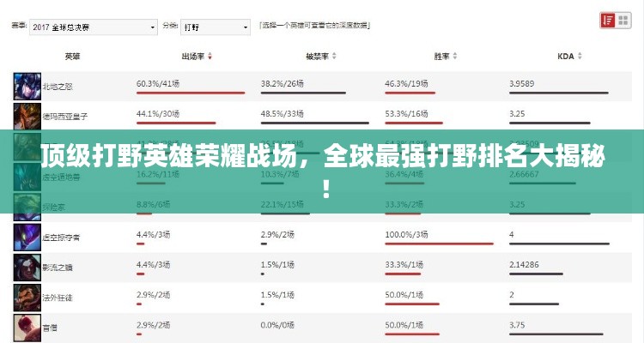Switch to the red list view icon
Viewport: 644px width, 343px height.
[x=608, y=20]
